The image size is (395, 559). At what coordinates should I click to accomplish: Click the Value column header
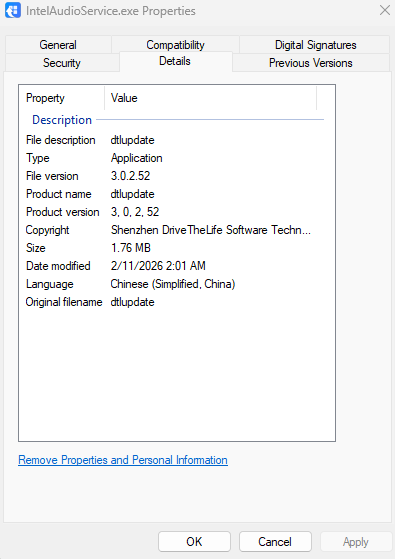(211, 98)
